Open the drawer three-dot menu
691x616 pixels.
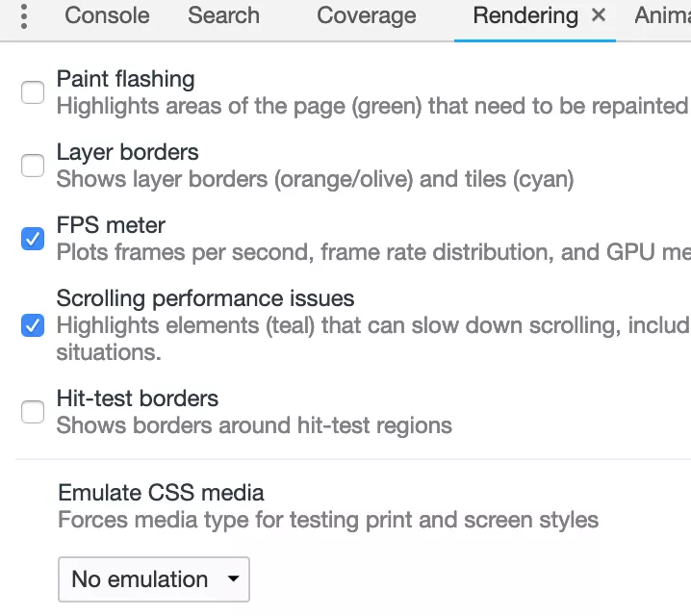[x=24, y=16]
